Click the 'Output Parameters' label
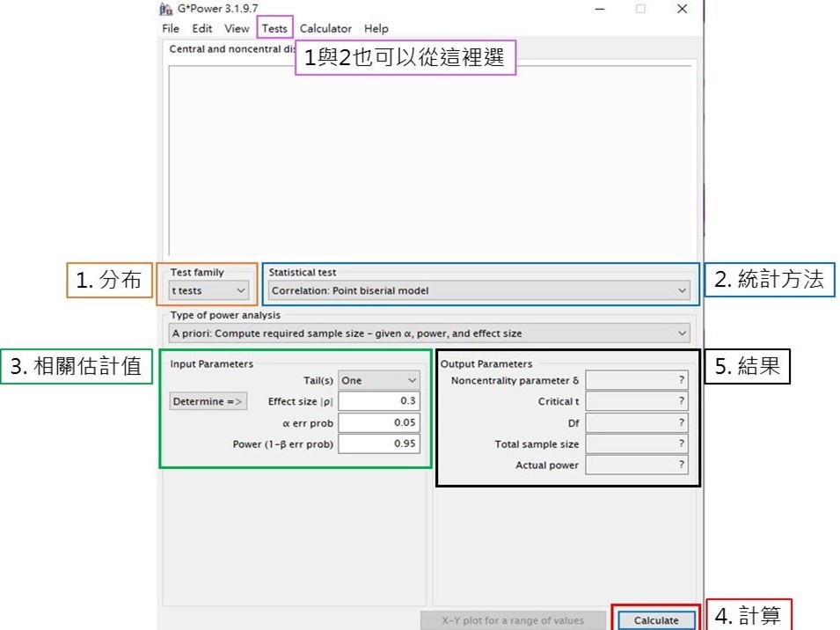The width and height of the screenshot is (840, 630). 486,363
